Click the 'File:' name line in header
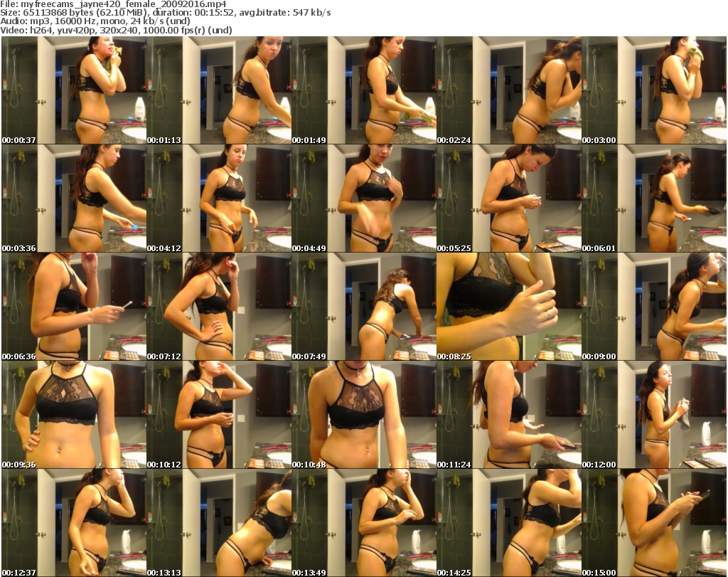This screenshot has height=577, width=728. pos(113,4)
